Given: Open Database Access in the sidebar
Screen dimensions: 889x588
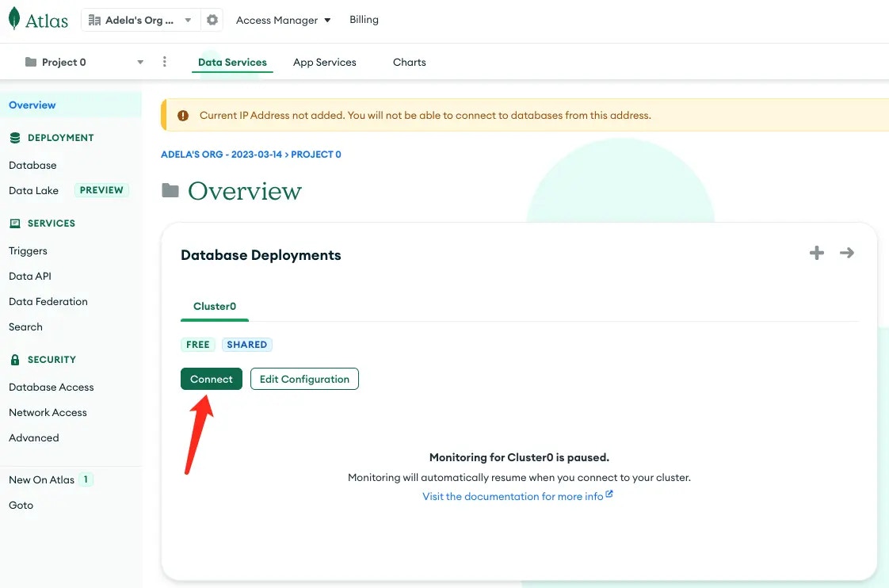Looking at the screenshot, I should (51, 388).
